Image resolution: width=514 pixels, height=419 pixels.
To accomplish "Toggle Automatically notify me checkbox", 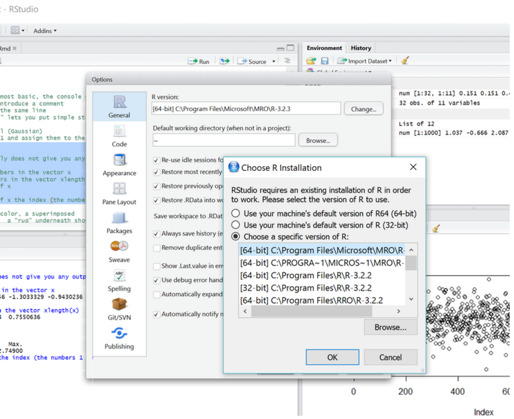I will pos(156,314).
